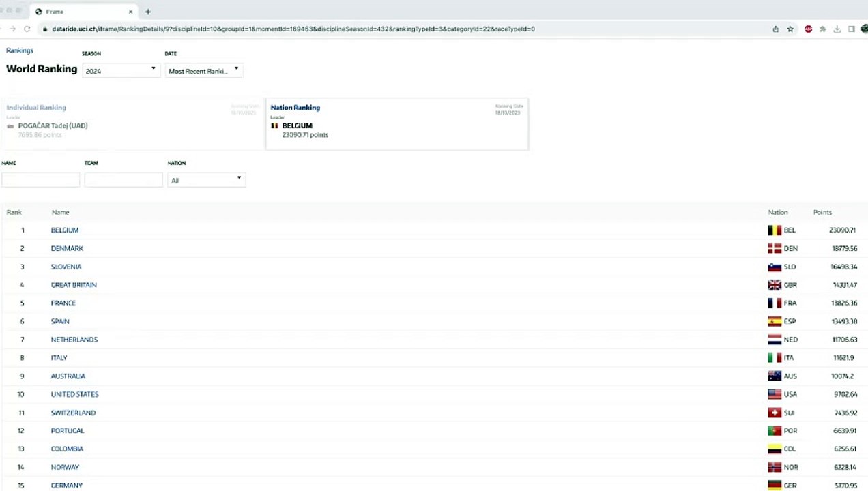Click the Switzerland flag icon

click(x=775, y=413)
